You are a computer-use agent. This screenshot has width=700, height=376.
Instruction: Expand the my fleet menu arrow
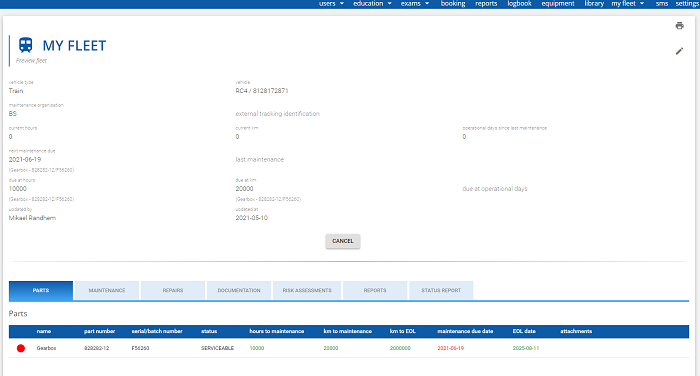pos(642,4)
